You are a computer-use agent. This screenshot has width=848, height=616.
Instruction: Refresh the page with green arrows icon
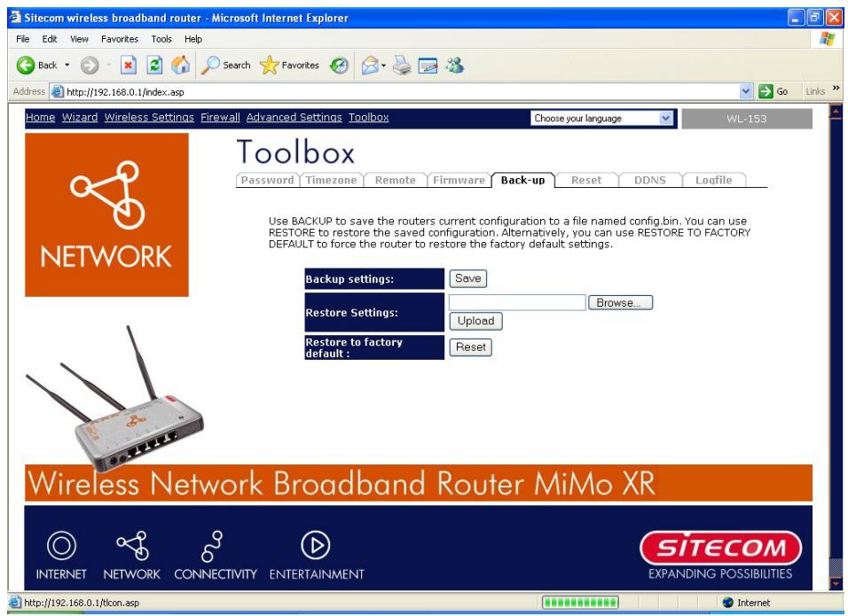coord(154,66)
